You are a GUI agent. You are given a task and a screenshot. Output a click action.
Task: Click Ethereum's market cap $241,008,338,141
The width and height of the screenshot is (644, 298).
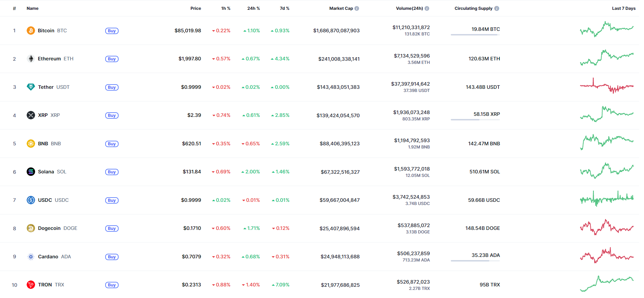[339, 59]
